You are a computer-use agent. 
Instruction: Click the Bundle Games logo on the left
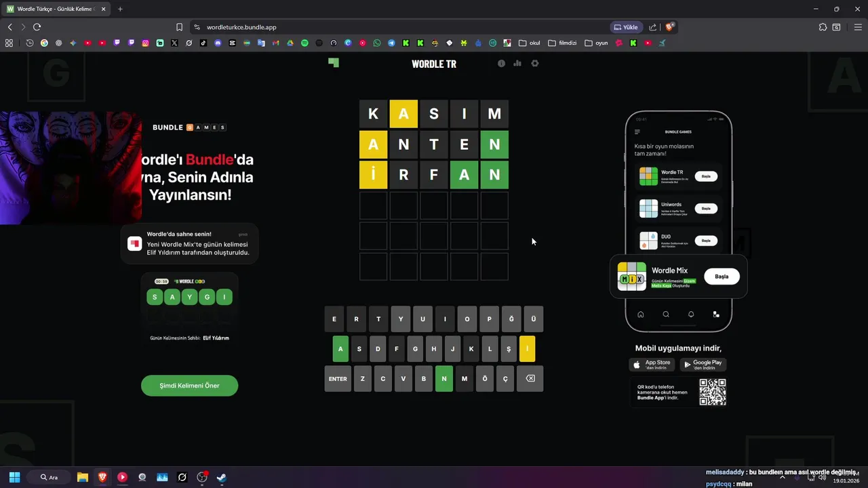[189, 127]
